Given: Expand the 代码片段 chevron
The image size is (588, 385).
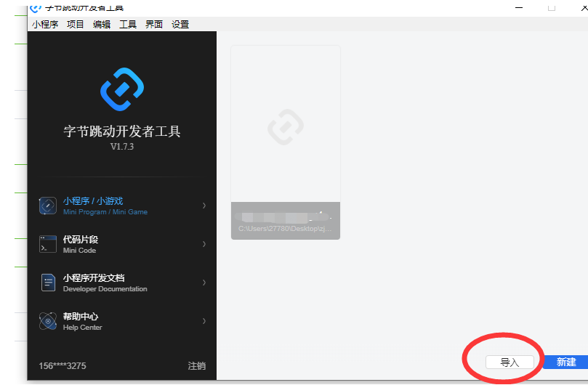Looking at the screenshot, I should coord(204,244).
